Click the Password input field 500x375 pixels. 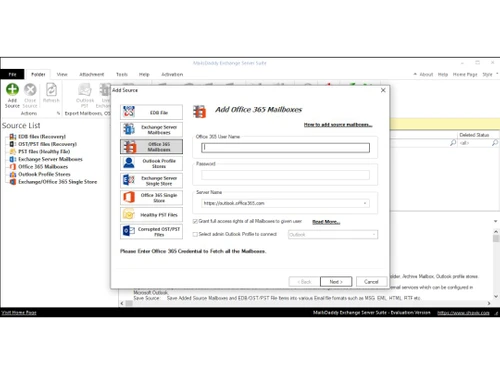pos(285,175)
